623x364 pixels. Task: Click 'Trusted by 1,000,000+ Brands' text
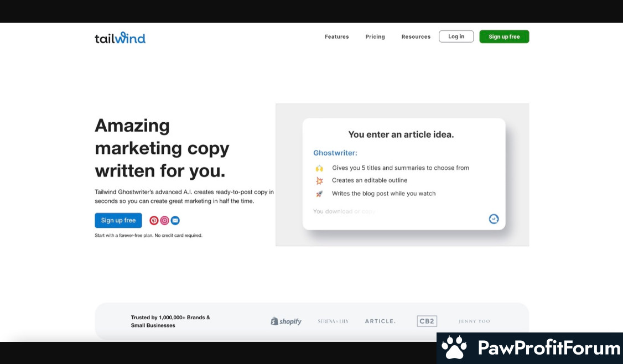point(170,321)
